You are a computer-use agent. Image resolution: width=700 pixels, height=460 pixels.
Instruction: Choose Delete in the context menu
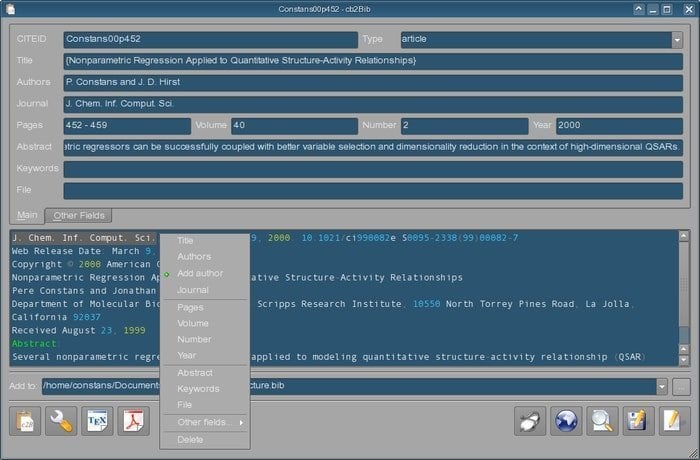point(205,439)
